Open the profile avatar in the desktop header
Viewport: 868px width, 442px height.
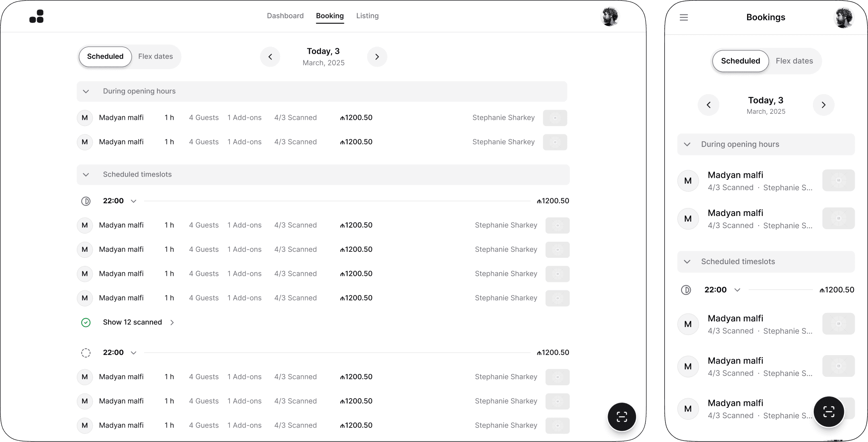[610, 16]
